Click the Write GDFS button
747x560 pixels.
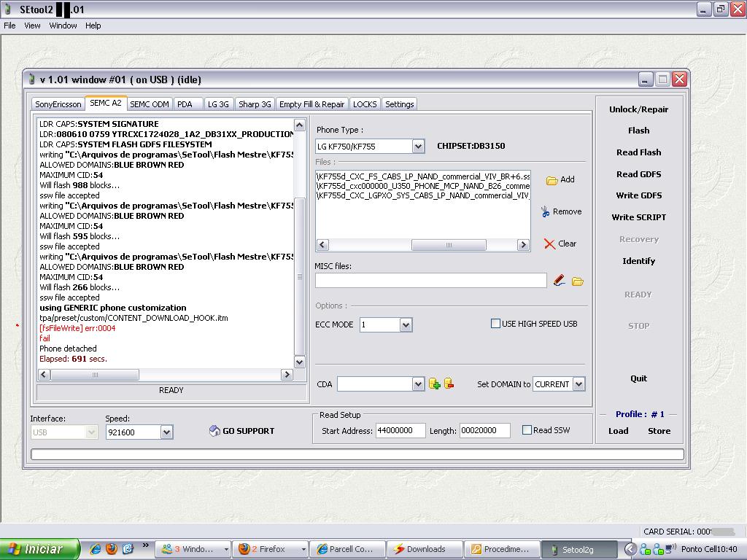click(x=638, y=195)
